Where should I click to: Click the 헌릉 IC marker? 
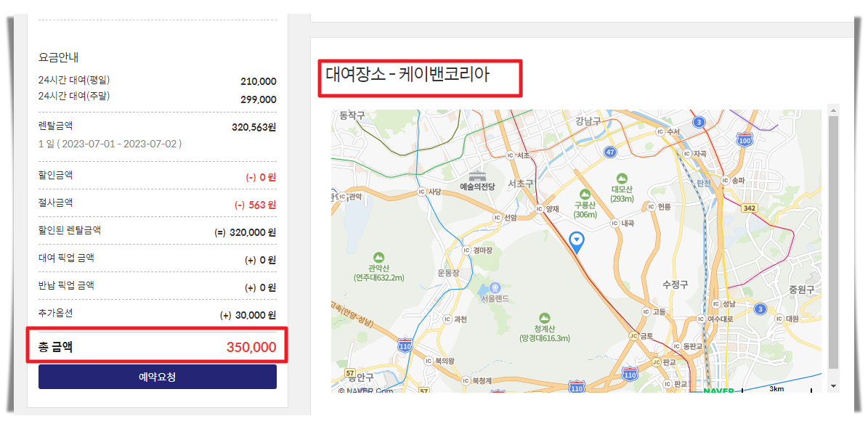pyautogui.click(x=650, y=206)
